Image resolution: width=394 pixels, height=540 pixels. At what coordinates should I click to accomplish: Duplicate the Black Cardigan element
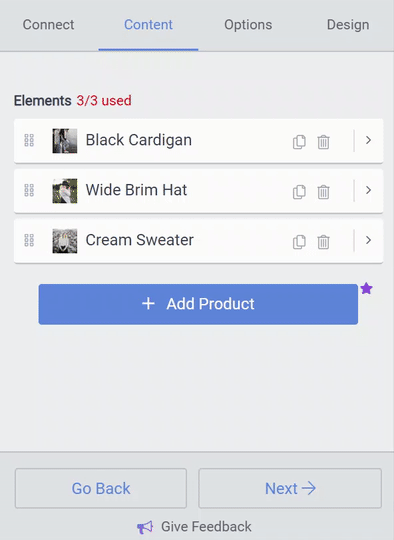[299, 142]
